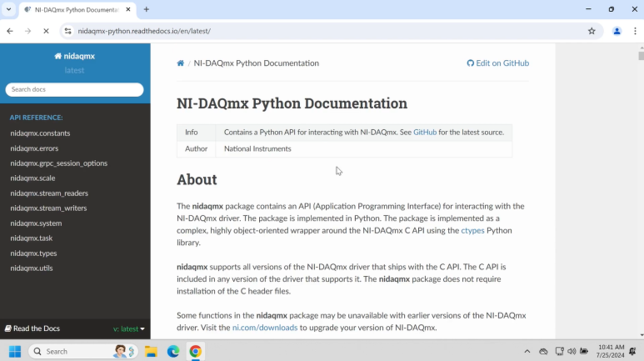This screenshot has height=361, width=644.
Task: Open Google Chrome from taskbar
Action: coord(195,352)
